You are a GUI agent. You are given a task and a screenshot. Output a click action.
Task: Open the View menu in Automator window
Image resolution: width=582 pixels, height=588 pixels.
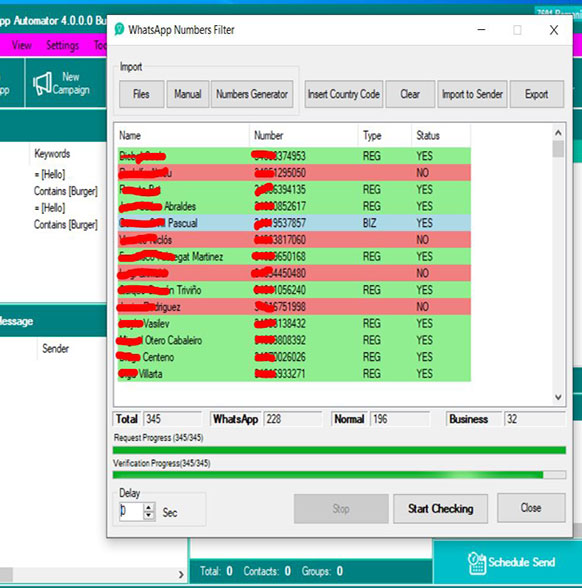21,45
